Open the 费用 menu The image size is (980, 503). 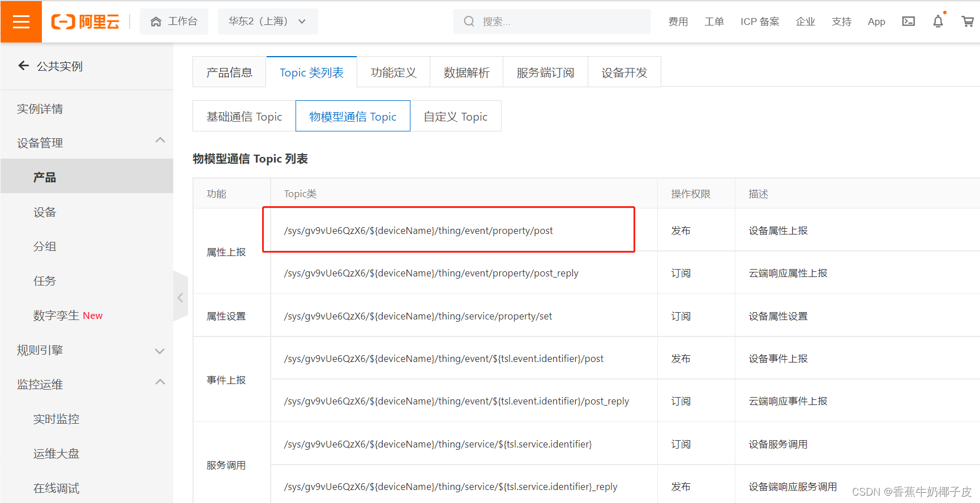pos(678,22)
